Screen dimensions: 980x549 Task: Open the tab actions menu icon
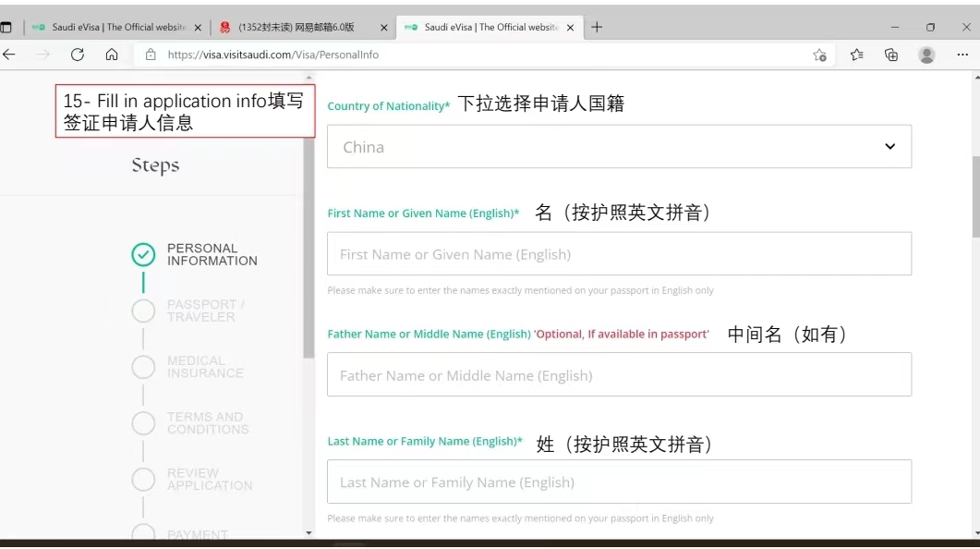pos(6,28)
